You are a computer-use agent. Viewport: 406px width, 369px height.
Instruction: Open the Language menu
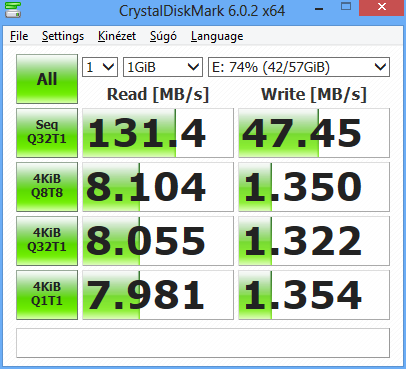tap(217, 36)
